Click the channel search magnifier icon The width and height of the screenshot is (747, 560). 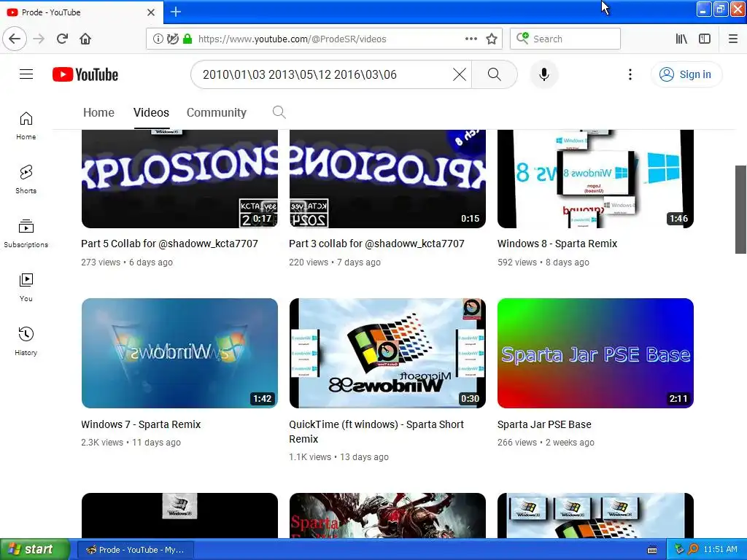[279, 112]
